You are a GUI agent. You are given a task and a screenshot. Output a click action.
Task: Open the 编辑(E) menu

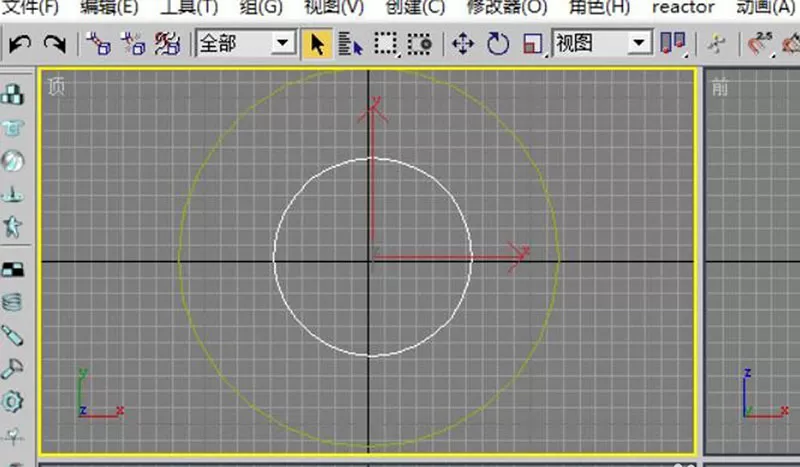[x=109, y=7]
